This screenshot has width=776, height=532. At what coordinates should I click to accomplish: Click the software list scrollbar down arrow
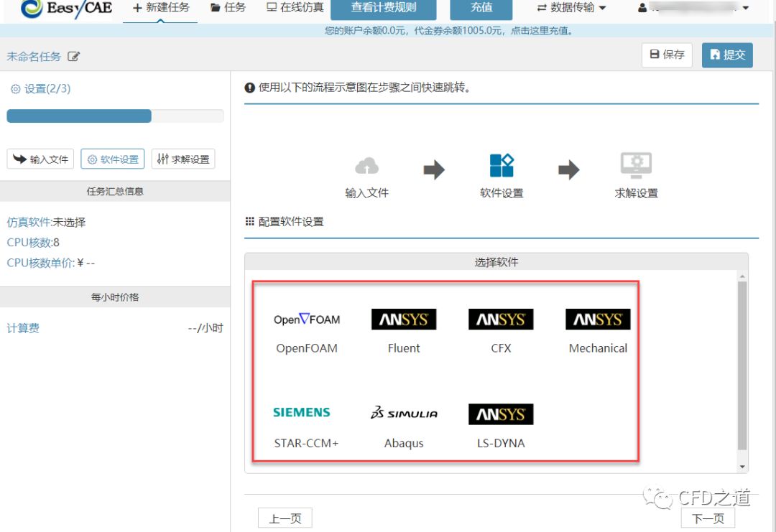click(x=742, y=467)
